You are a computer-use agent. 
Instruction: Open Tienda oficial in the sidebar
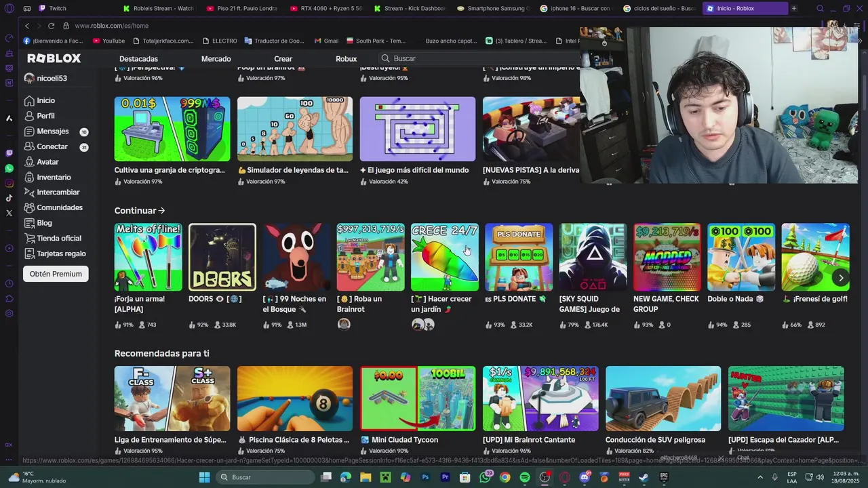coord(52,239)
